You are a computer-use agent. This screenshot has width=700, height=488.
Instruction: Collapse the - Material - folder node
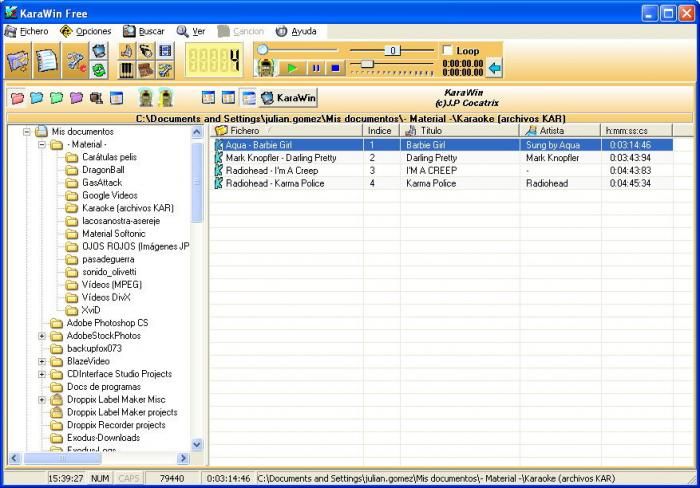(43, 144)
